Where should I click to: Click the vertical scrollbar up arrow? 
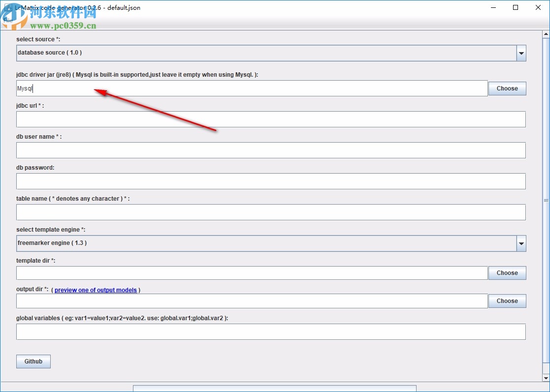coord(546,34)
